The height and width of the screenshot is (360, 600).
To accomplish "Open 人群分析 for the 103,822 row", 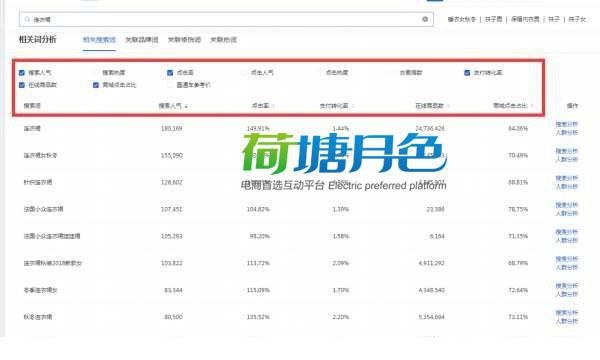I will [567, 267].
